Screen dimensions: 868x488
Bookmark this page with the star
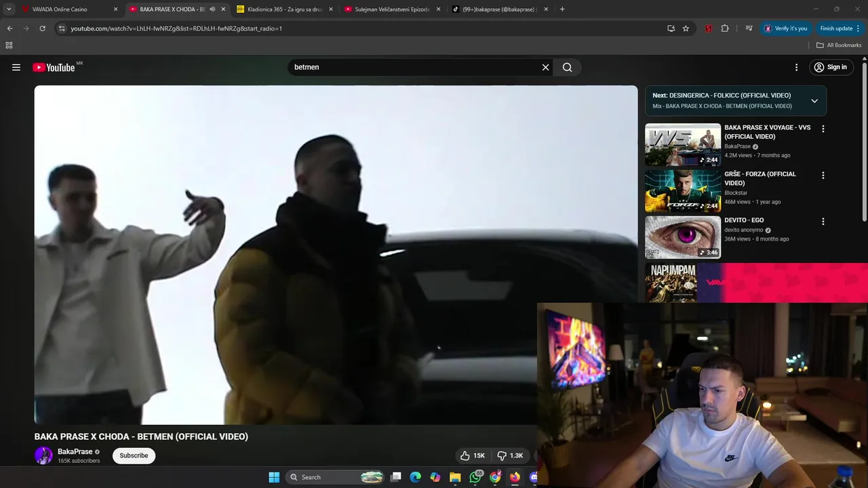pos(686,28)
